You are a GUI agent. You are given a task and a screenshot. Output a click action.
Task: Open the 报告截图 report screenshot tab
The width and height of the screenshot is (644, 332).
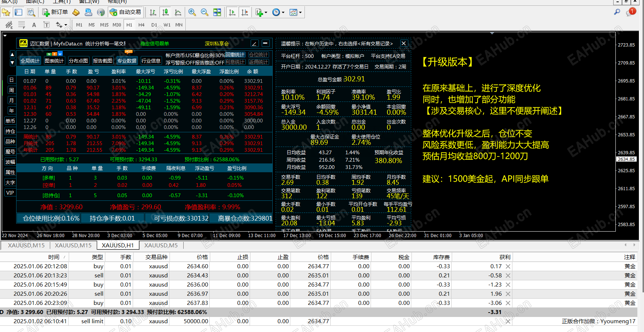click(103, 61)
